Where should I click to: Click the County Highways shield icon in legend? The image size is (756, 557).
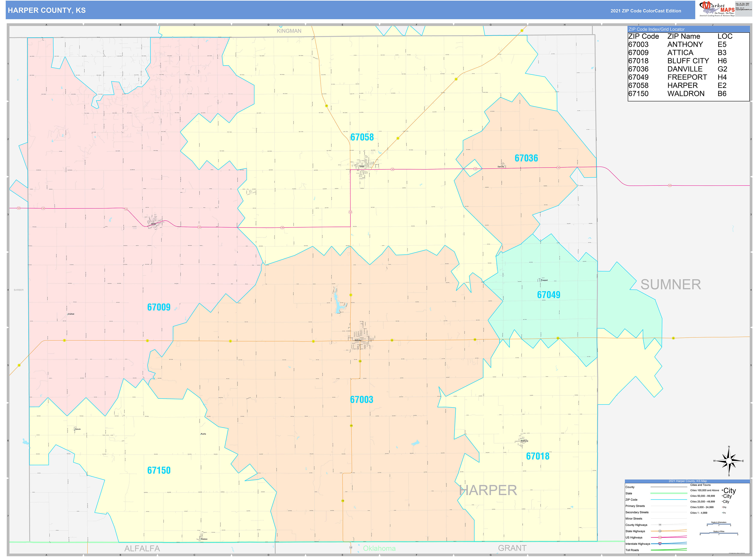pyautogui.click(x=660, y=525)
